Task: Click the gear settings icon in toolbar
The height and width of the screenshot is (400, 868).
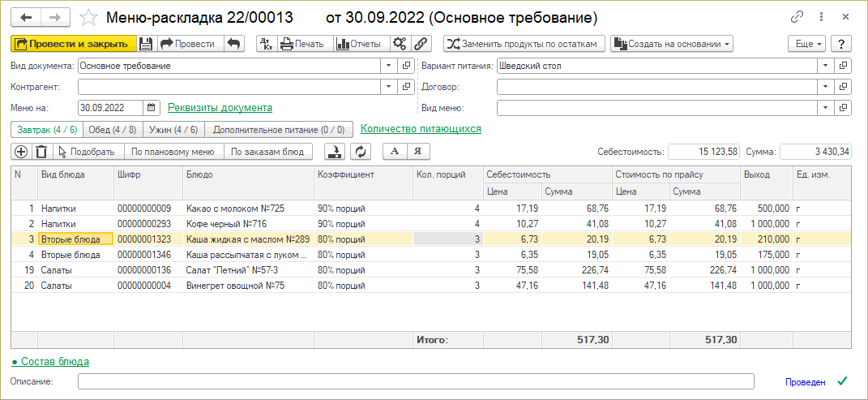Action: [399, 44]
